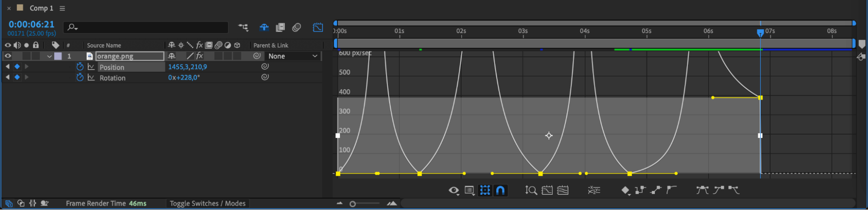
Task: Click the timeline zoom slider handle
Action: coord(353,204)
